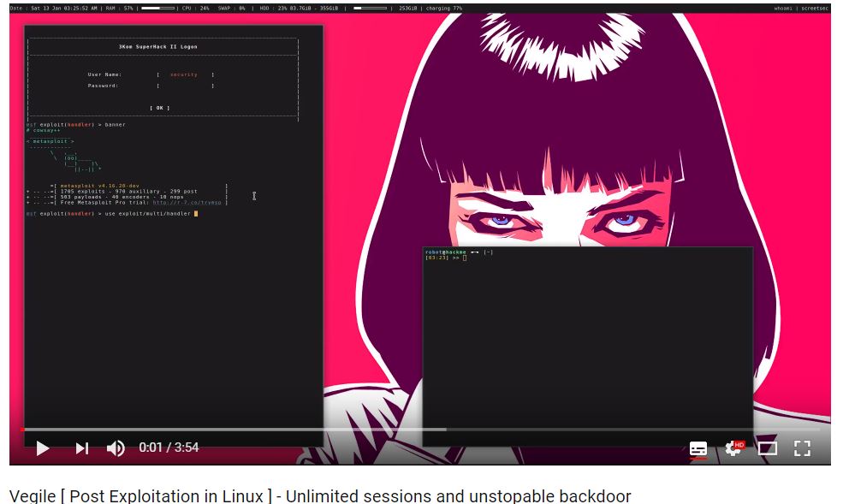Toggle subtitles/closed captions

[698, 448]
